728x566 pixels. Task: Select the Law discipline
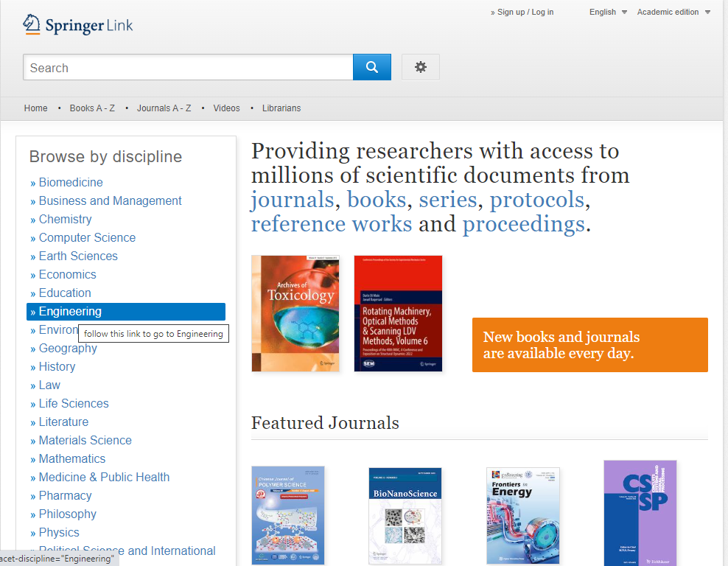click(x=49, y=385)
